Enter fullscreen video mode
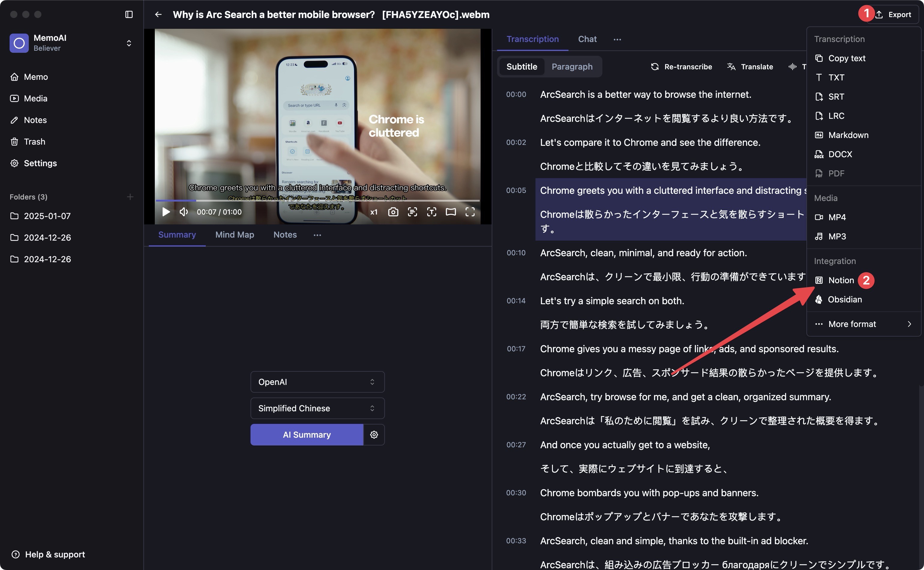This screenshot has width=924, height=570. coord(470,212)
